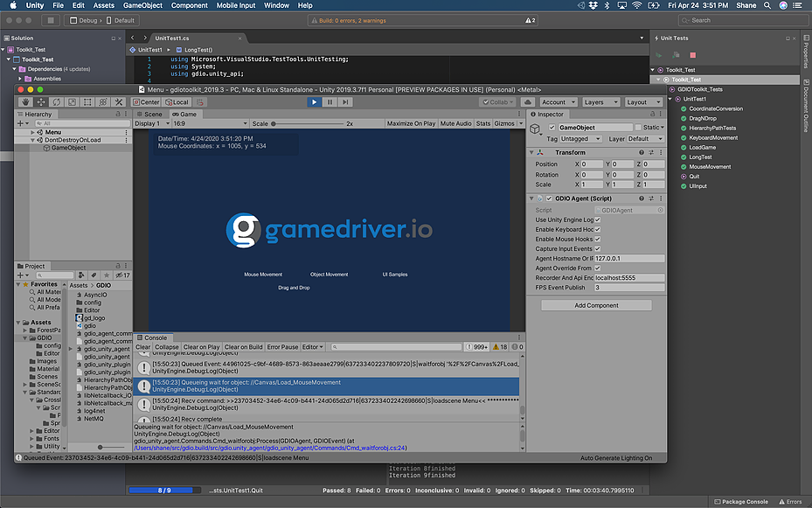Image resolution: width=812 pixels, height=508 pixels.
Task: Select the Rect transform tool
Action: [x=87, y=102]
